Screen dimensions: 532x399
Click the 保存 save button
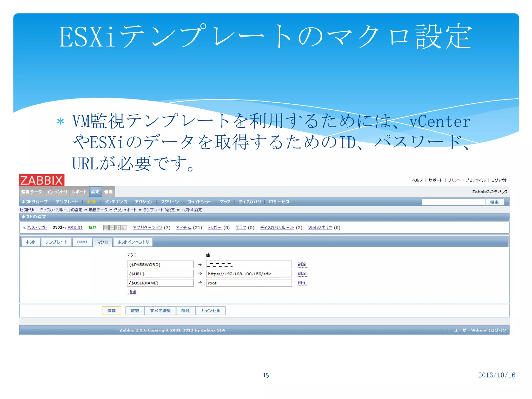pos(111,311)
